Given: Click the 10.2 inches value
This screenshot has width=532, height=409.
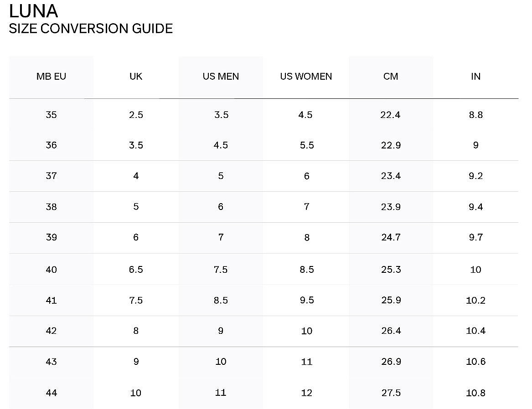Looking at the screenshot, I should tap(475, 301).
